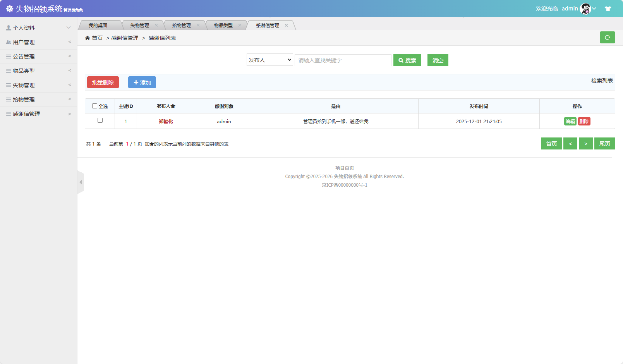Open the admin avatar image
Image resolution: width=623 pixels, height=364 pixels.
[x=585, y=8]
